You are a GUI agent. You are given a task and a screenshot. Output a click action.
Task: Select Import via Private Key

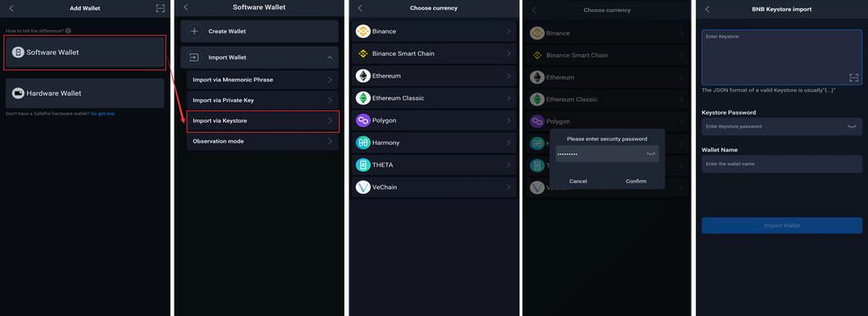click(x=263, y=100)
